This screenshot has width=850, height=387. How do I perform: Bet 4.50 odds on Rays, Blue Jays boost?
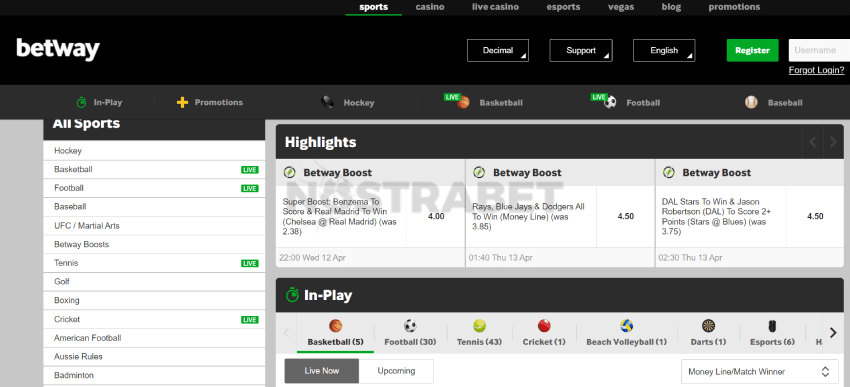click(x=626, y=216)
